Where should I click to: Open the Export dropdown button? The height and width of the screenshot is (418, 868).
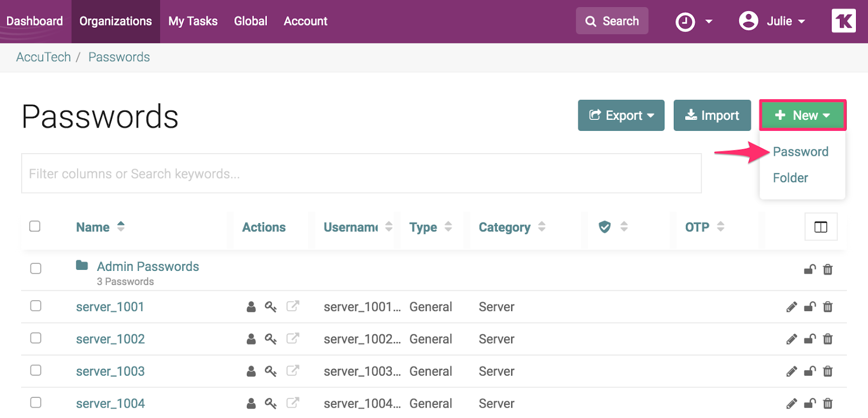(621, 116)
